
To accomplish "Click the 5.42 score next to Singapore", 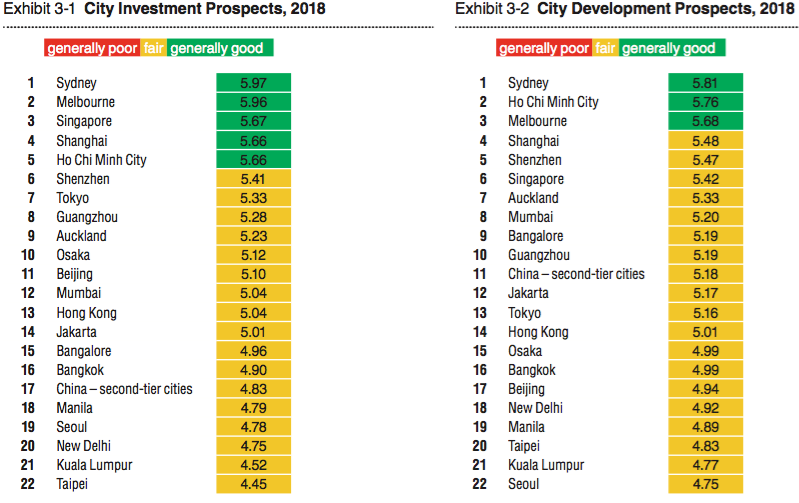I will [x=705, y=179].
